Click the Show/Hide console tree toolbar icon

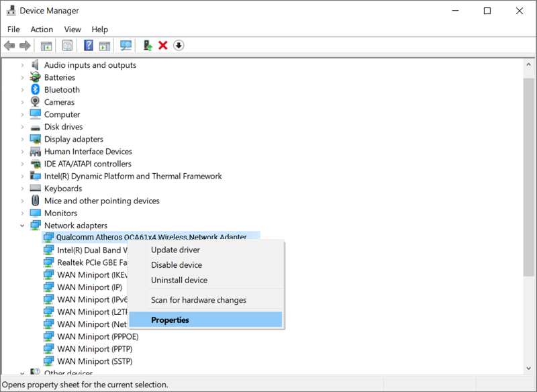46,46
